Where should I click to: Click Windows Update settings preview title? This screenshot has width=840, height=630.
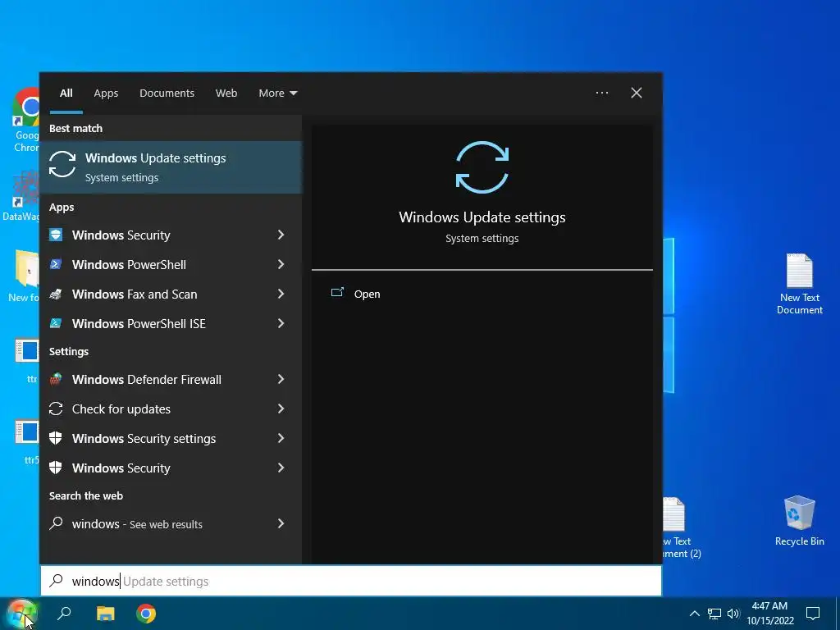482,217
